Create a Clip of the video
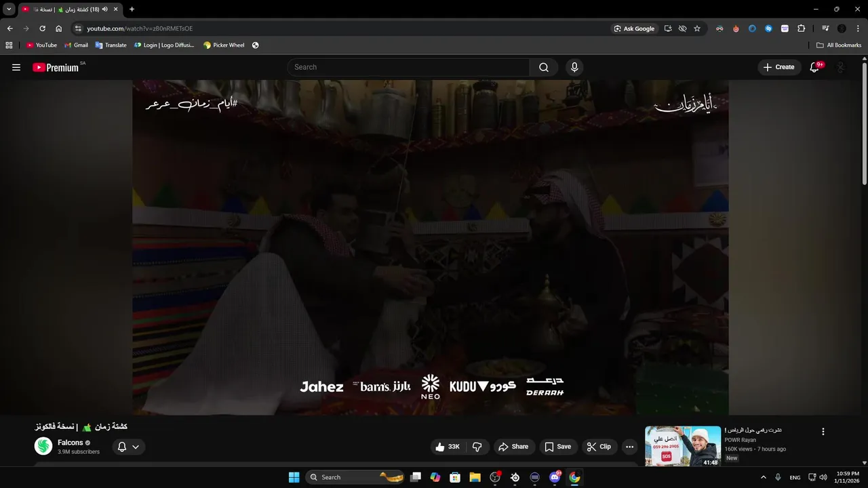Image resolution: width=868 pixels, height=488 pixels. pyautogui.click(x=599, y=447)
